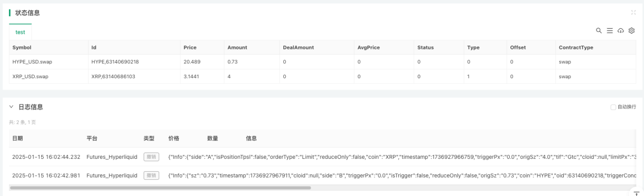Click the amount value 0.73

click(x=233, y=62)
